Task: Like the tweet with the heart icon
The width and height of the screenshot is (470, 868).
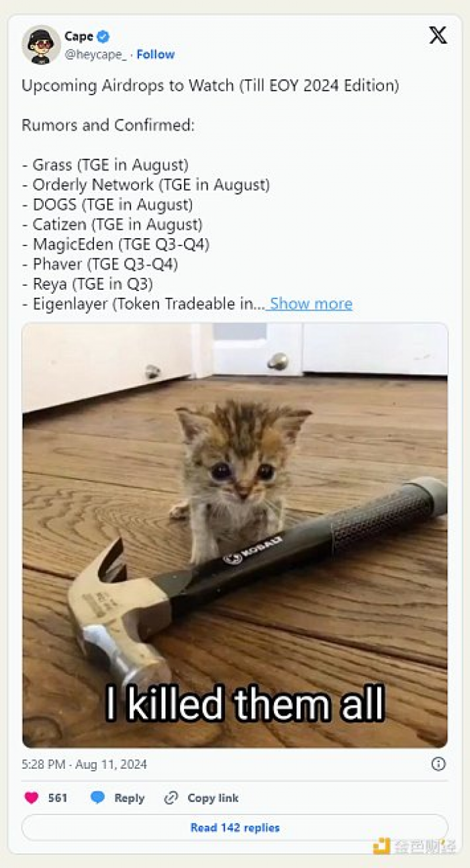Action: (x=32, y=798)
